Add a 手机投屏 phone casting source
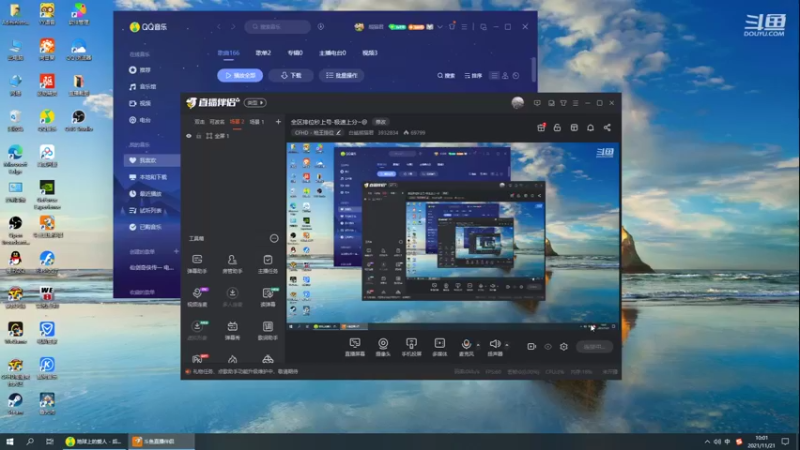 click(411, 347)
